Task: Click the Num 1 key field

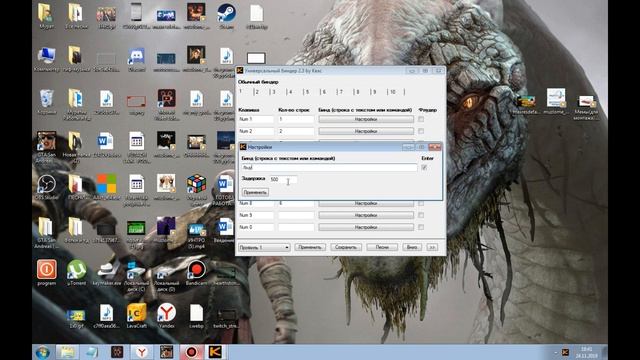Action: pos(256,119)
